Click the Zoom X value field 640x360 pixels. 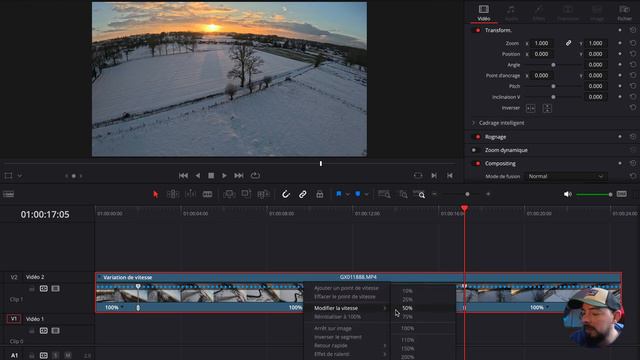pyautogui.click(x=542, y=43)
